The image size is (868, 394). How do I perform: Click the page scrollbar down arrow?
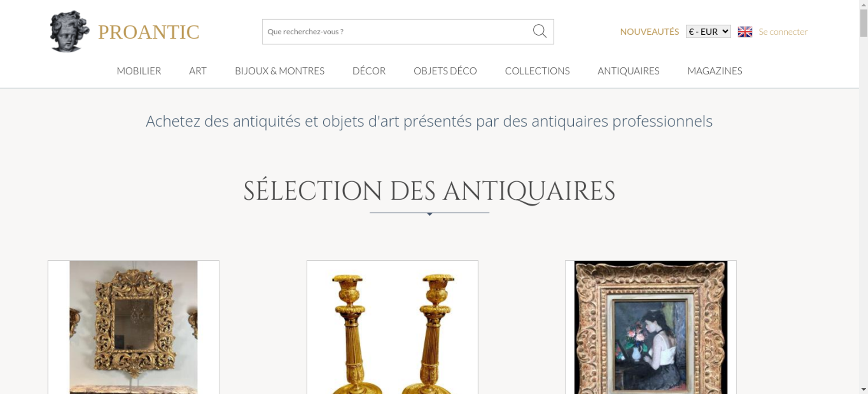coord(864,390)
